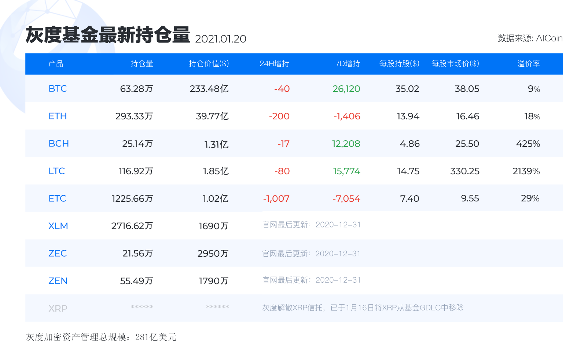This screenshot has width=588, height=364.
Task: Select the LTC product link
Action: pos(57,171)
